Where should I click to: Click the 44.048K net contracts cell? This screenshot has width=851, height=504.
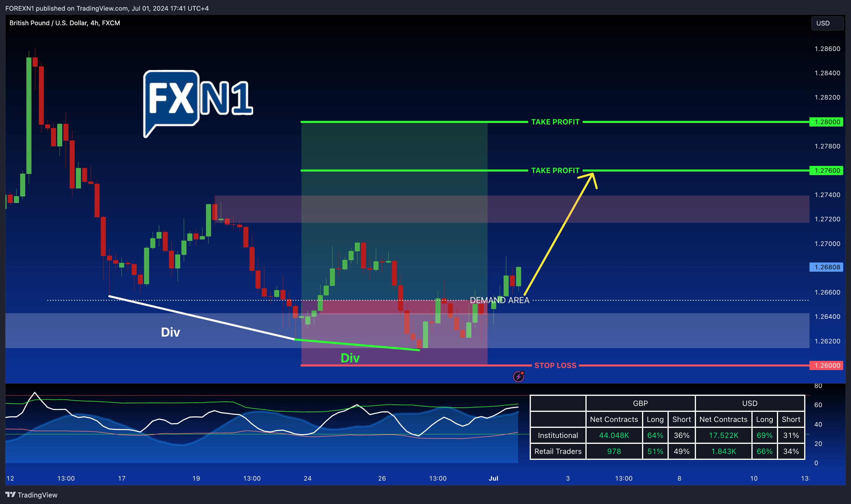[614, 435]
